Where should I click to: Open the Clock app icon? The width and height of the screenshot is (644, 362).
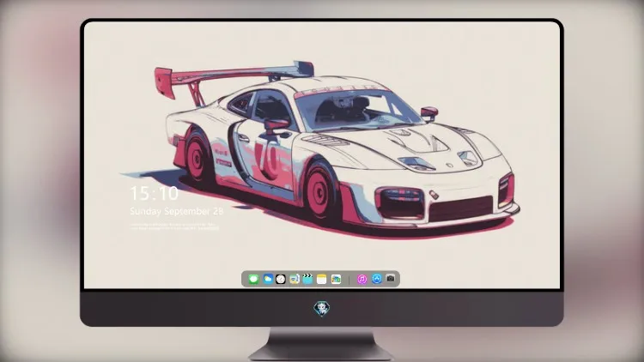pos(281,279)
